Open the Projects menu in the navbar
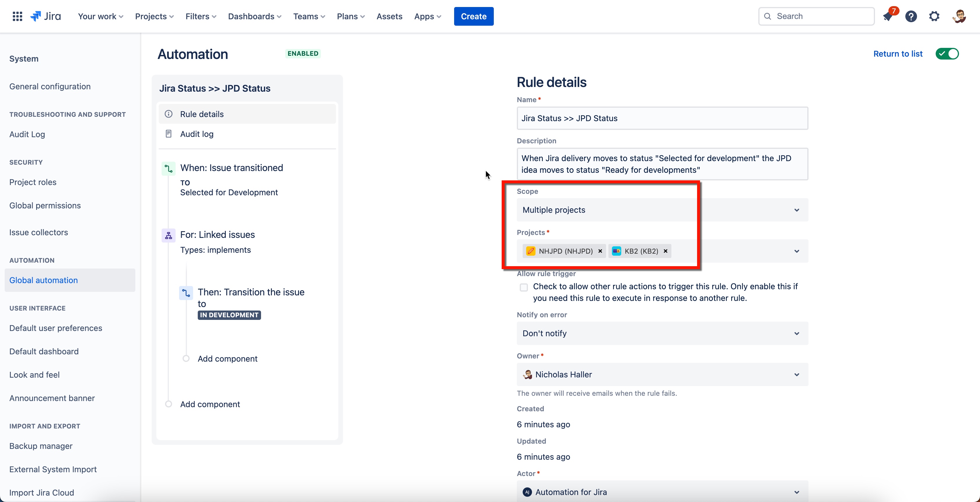This screenshot has height=502, width=980. (x=154, y=16)
